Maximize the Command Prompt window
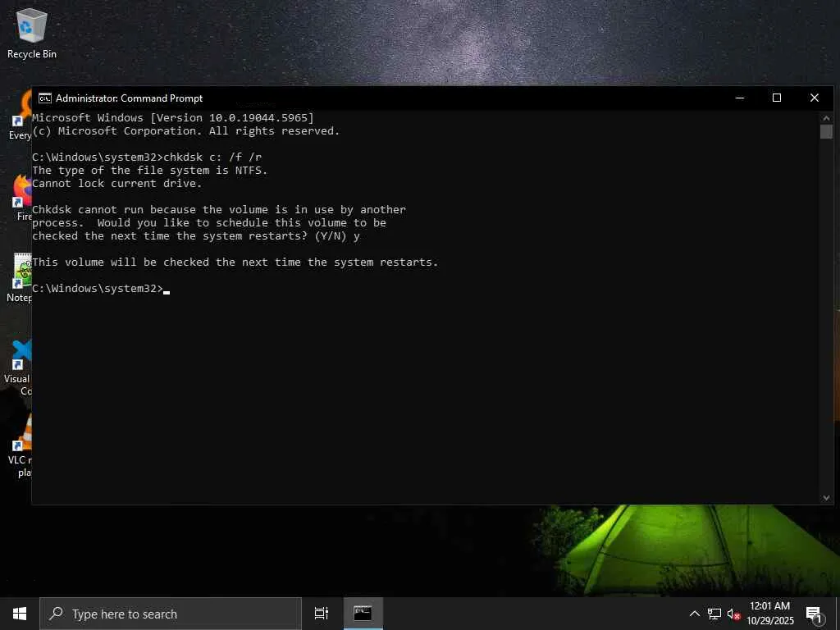 click(x=777, y=98)
